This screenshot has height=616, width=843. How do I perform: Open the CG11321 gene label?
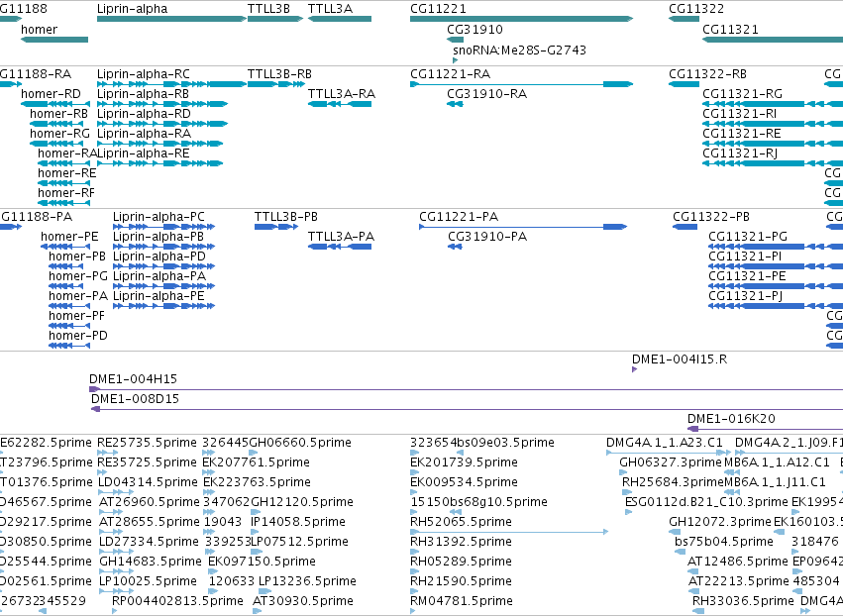[x=730, y=29]
